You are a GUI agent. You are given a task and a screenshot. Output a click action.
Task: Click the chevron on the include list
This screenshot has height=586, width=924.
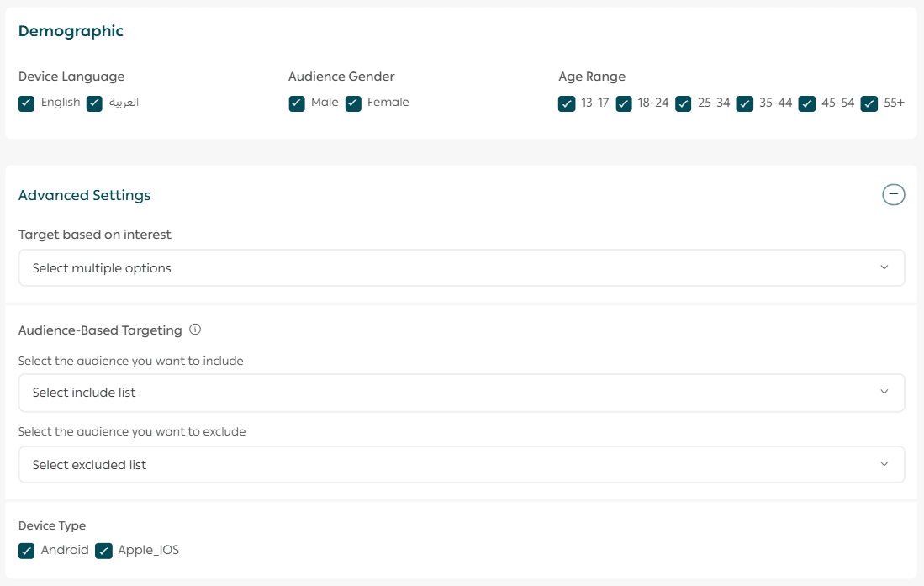[884, 393]
